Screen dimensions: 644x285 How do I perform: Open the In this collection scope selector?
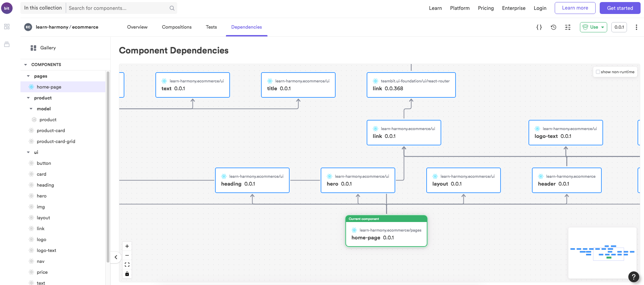(43, 8)
